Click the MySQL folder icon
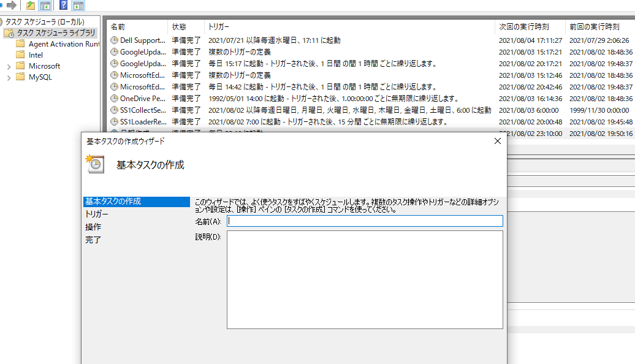 pos(20,77)
